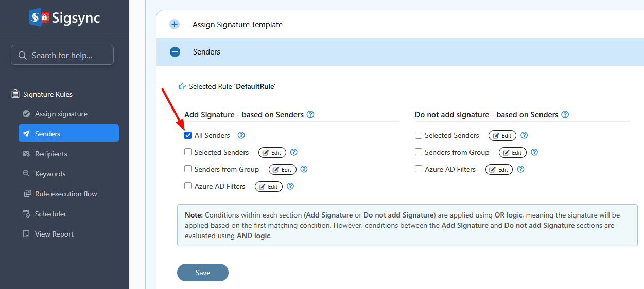Expand the Assign Signature Template section
Viewport: 644px width, 289px height.
click(175, 24)
